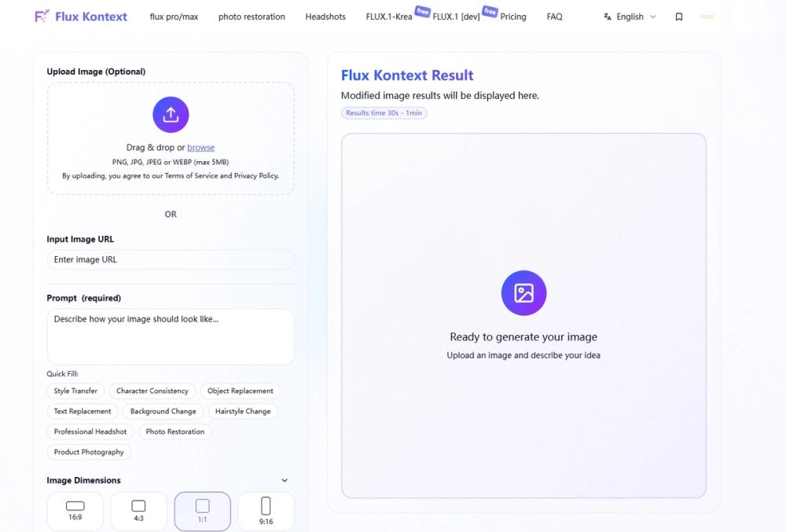This screenshot has width=786, height=532.
Task: Select Professional Headshot quick fill
Action: tap(90, 431)
